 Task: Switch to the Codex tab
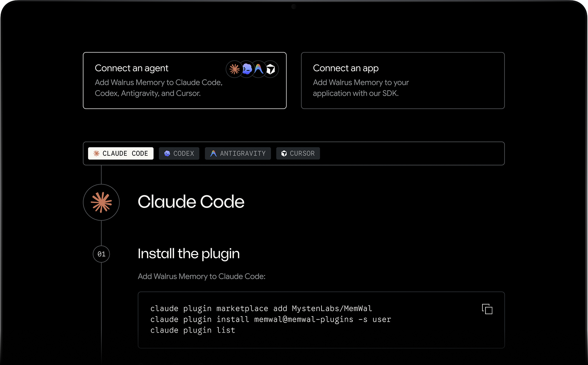(x=179, y=153)
